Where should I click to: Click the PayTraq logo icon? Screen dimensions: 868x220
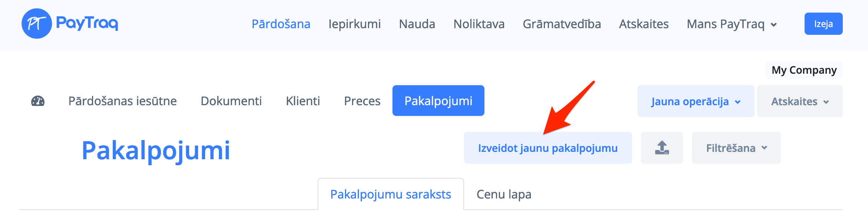[x=36, y=24]
